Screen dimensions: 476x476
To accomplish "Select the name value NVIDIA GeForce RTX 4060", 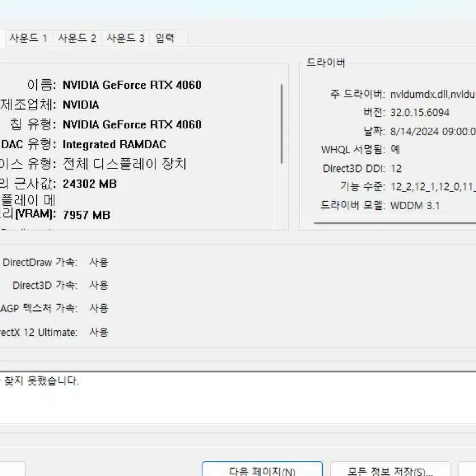I will click(132, 85).
